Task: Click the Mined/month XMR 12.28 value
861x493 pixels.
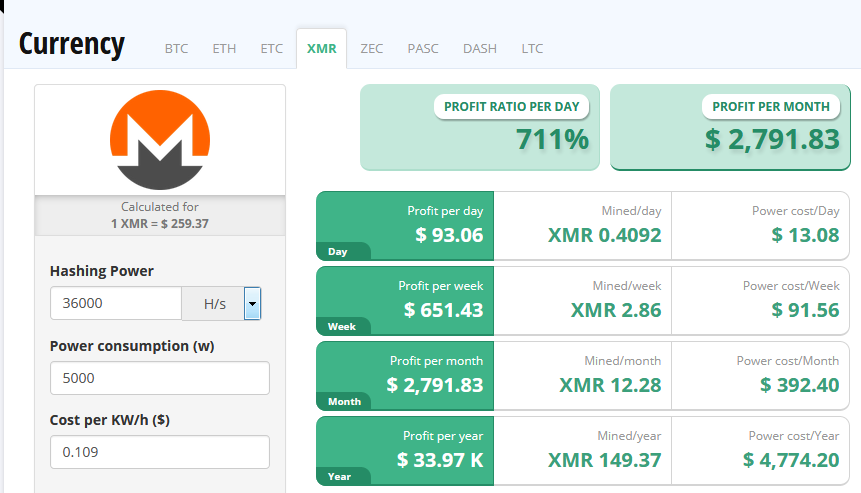Action: (x=610, y=385)
